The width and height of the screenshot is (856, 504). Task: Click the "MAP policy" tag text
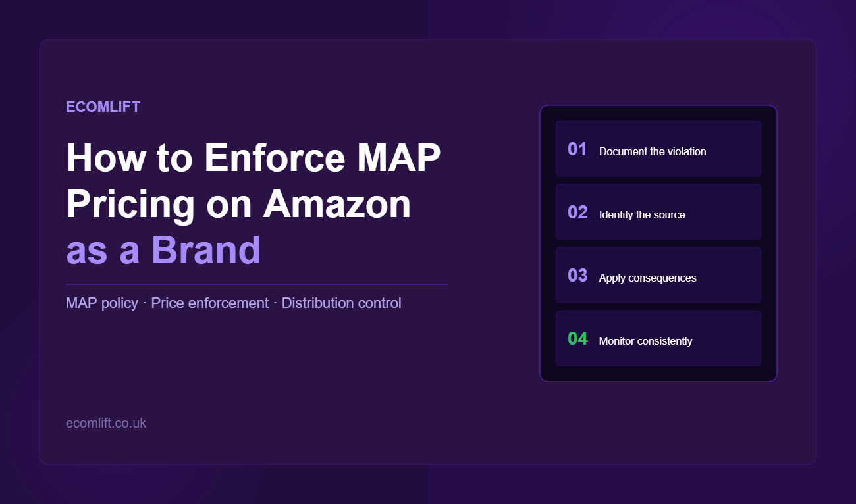point(102,303)
